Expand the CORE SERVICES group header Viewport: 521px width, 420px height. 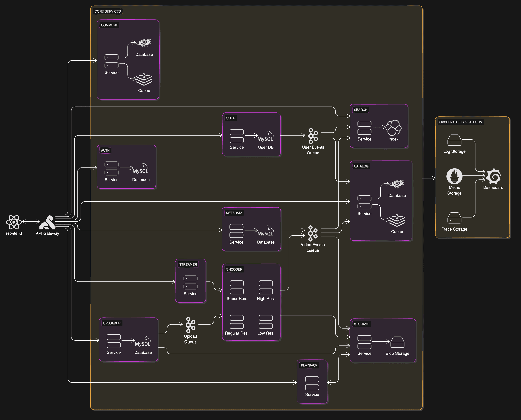pyautogui.click(x=107, y=11)
